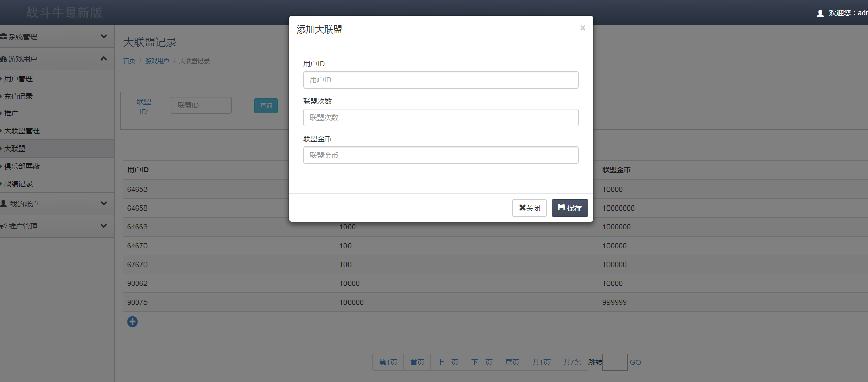Click the briefcase icon beside 系统管理
This screenshot has width=868, height=382.
[x=3, y=37]
